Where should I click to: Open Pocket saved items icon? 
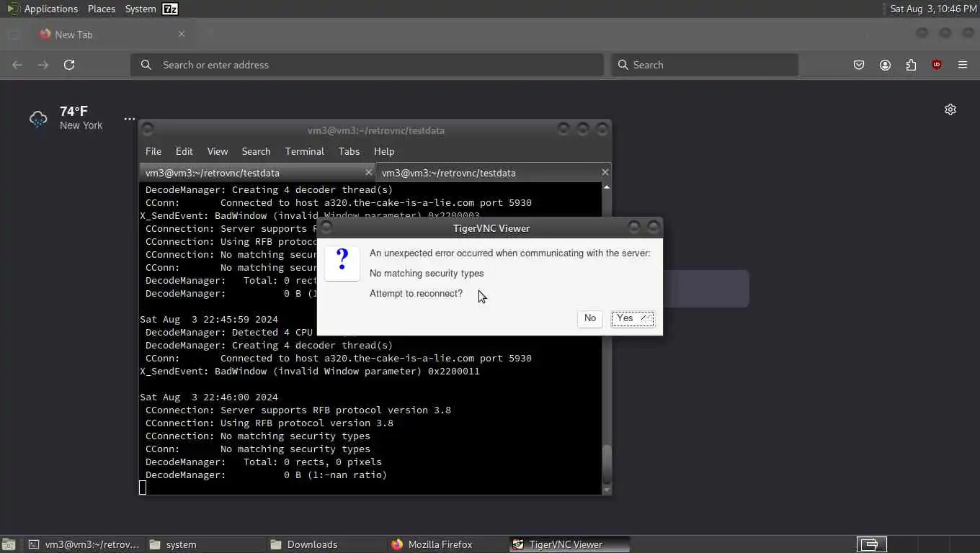859,65
